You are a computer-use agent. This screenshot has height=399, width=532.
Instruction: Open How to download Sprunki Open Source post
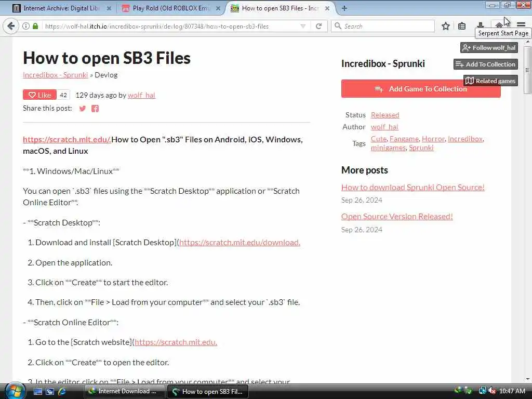coord(413,187)
